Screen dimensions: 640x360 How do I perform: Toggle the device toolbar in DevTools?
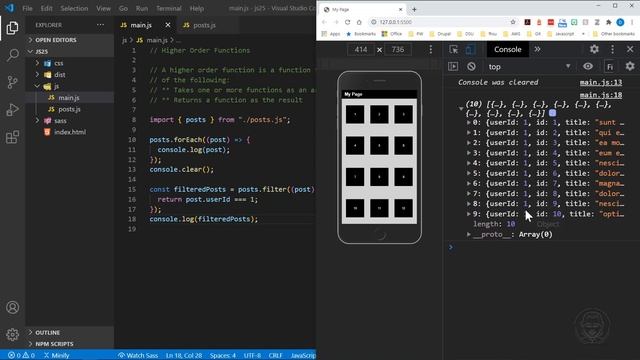point(470,49)
